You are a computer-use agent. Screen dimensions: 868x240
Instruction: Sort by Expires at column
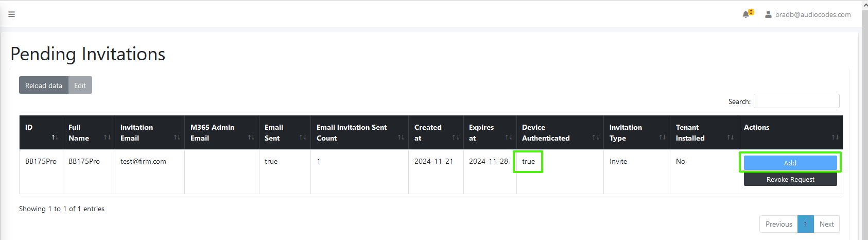(490, 132)
